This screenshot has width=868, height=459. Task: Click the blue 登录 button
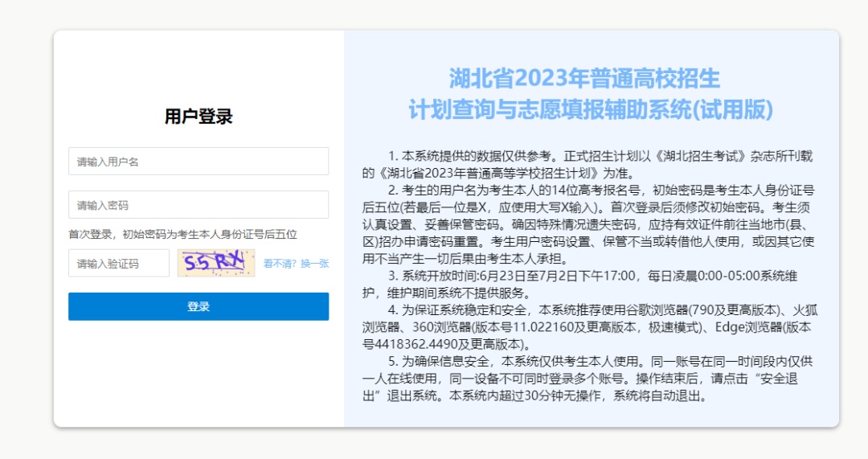pyautogui.click(x=199, y=306)
